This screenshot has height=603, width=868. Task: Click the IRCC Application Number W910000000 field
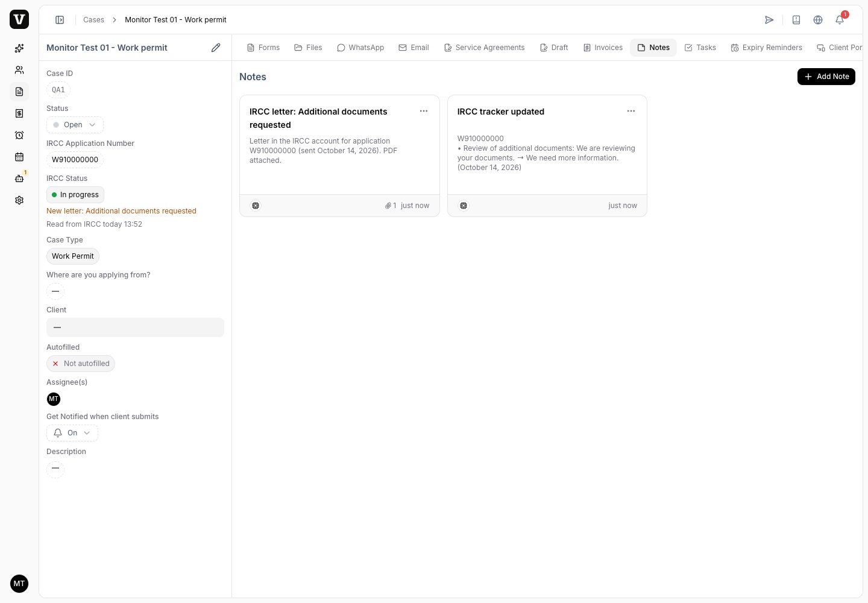75,160
